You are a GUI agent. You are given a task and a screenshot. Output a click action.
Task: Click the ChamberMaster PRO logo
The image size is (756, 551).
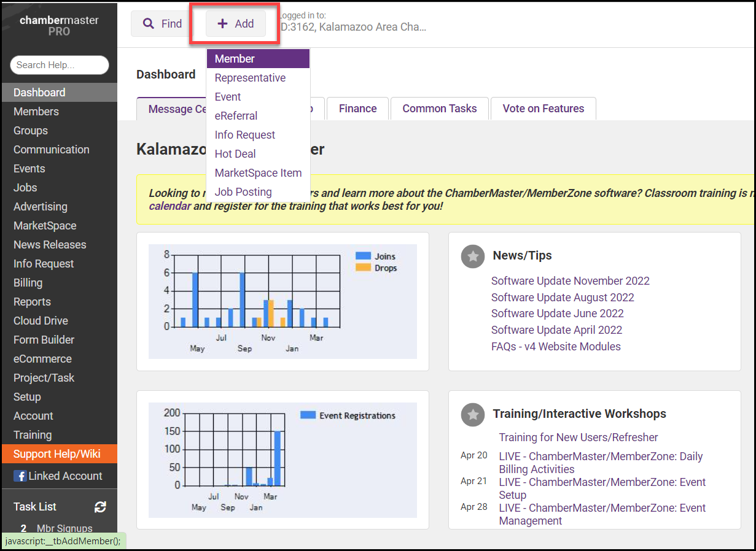(59, 26)
